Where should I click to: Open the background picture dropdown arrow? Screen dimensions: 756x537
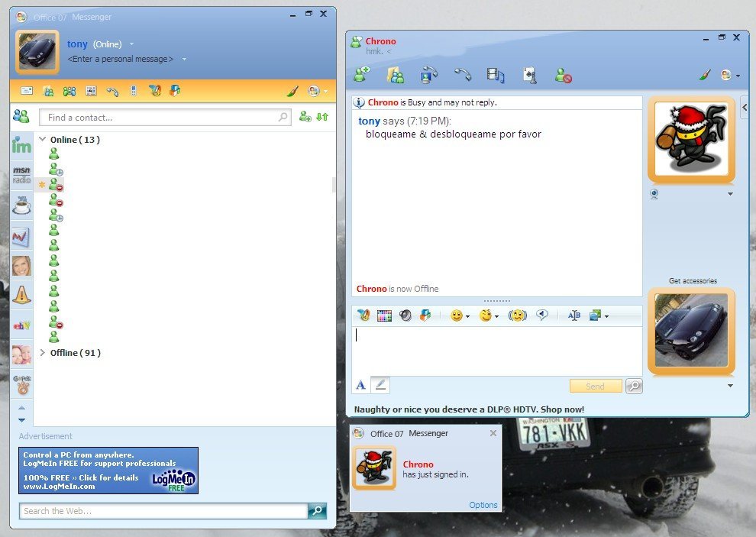pos(606,316)
